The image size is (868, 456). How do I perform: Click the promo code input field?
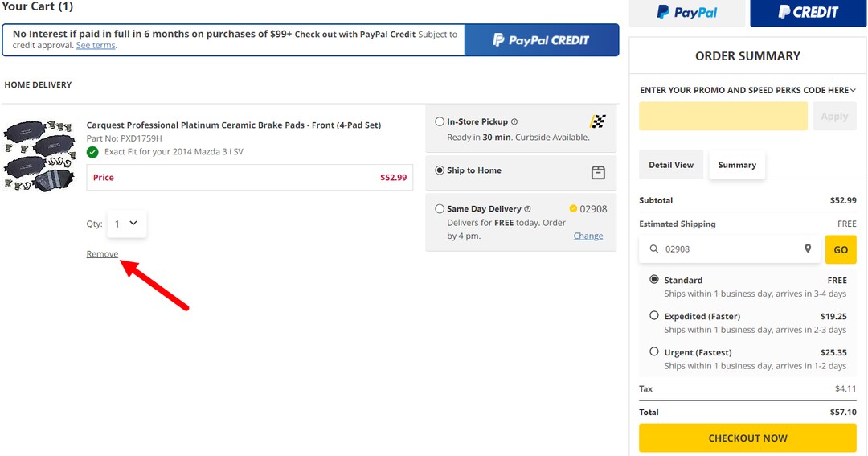click(723, 117)
